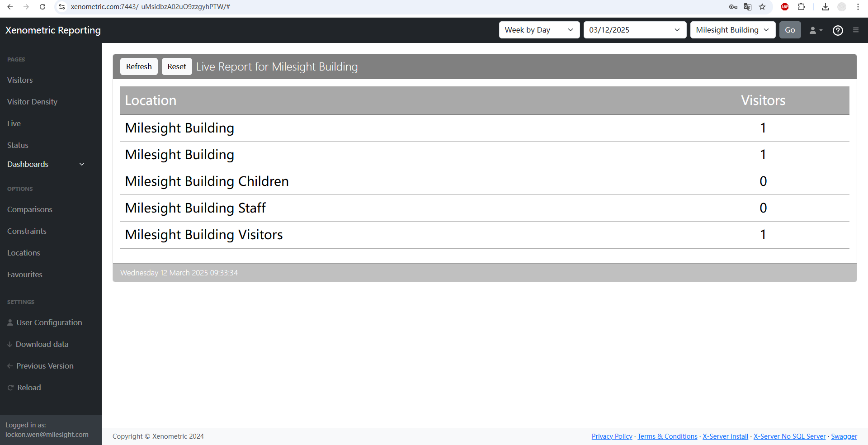Show browser downloads
The image size is (868, 445).
[826, 7]
